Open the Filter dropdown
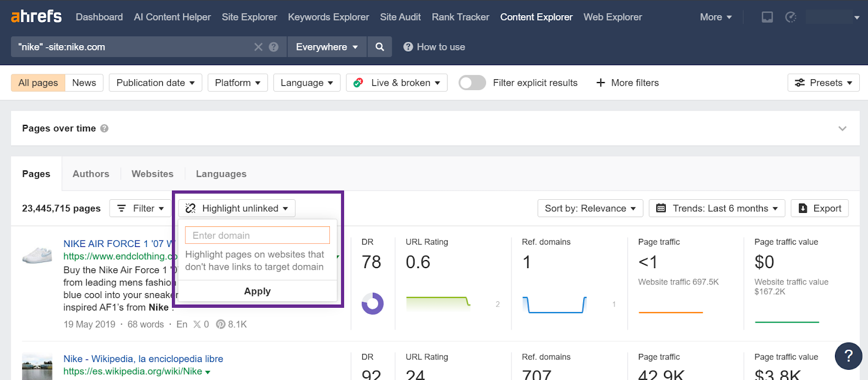The image size is (868, 380). coord(141,208)
